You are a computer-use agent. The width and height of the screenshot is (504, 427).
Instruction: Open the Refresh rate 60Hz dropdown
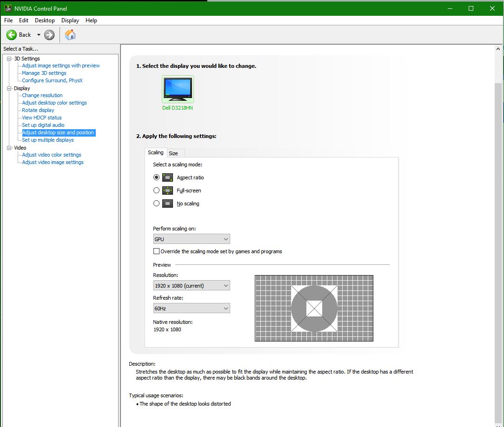(x=192, y=308)
